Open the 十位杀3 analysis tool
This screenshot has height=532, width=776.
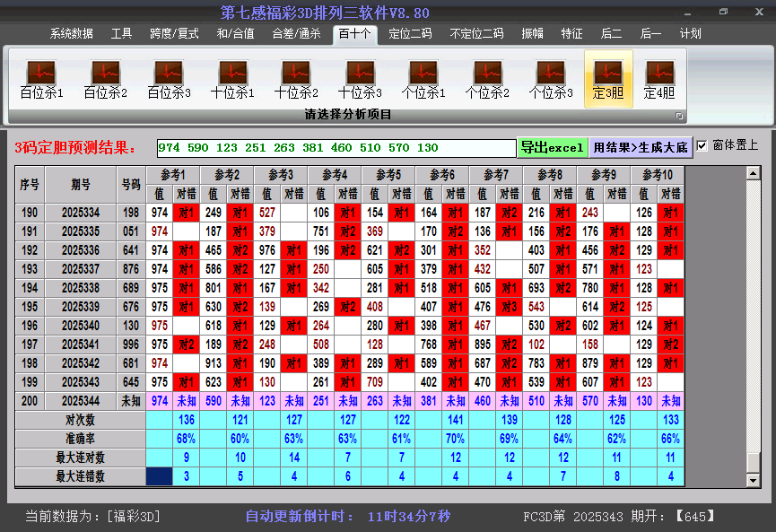pos(360,78)
